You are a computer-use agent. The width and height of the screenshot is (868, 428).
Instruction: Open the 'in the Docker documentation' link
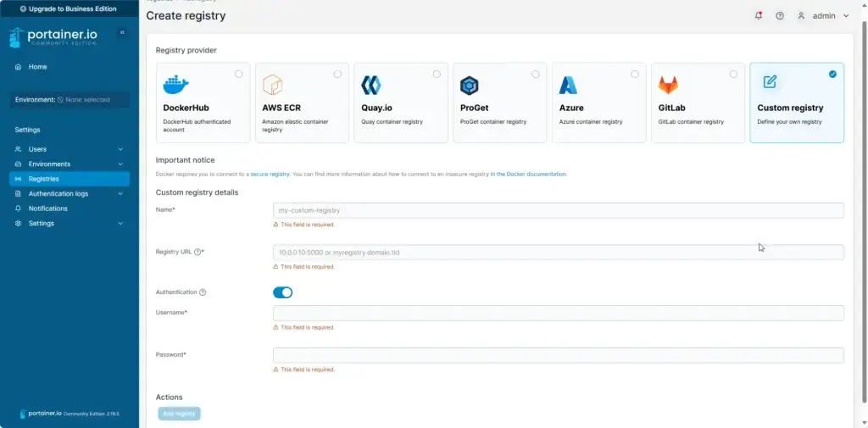pyautogui.click(x=528, y=174)
